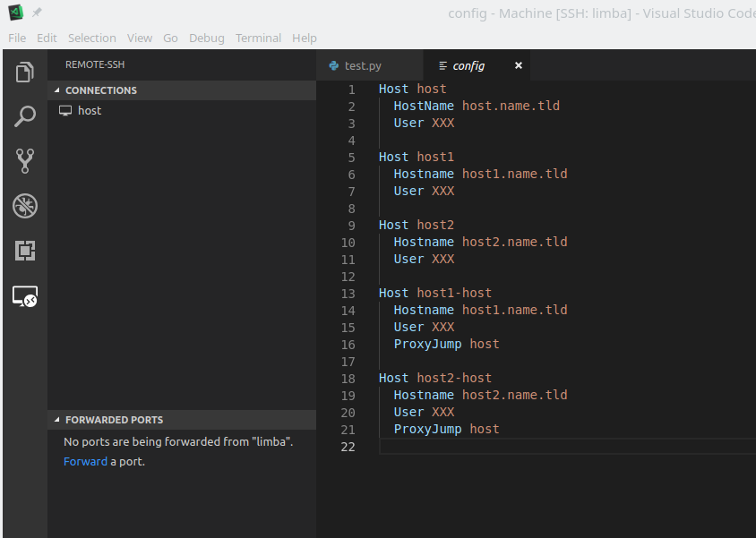Click the REMOTE-SSH panel title
756x538 pixels.
point(95,64)
